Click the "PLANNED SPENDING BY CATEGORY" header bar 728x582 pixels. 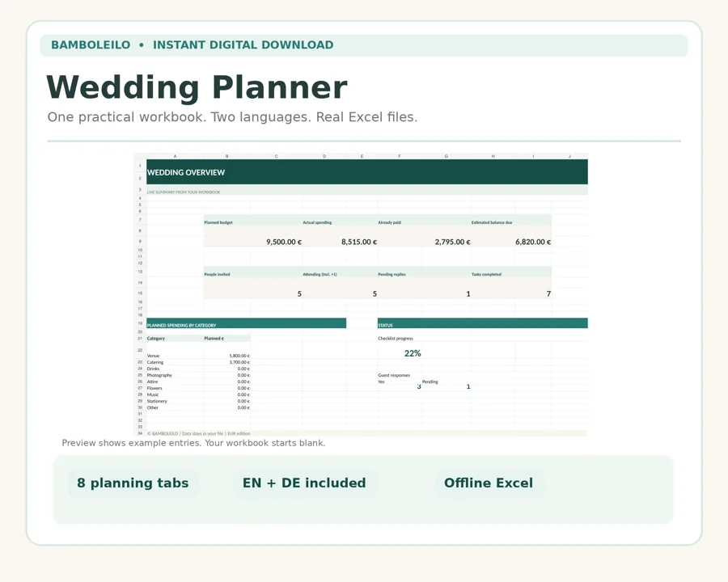tap(246, 323)
